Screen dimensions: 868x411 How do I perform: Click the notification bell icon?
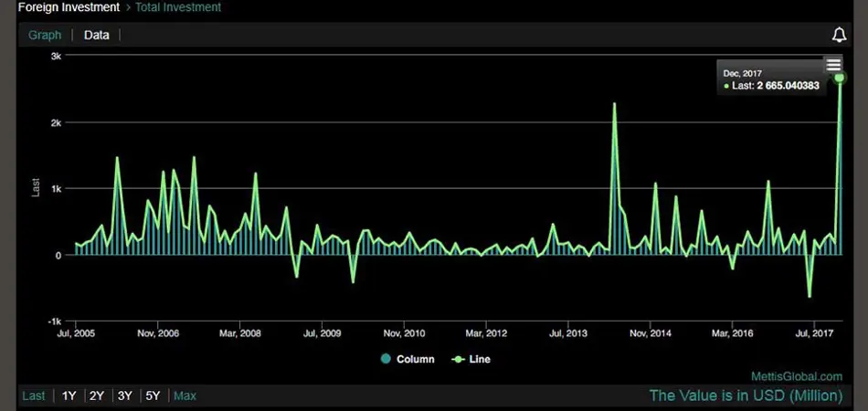click(x=839, y=35)
